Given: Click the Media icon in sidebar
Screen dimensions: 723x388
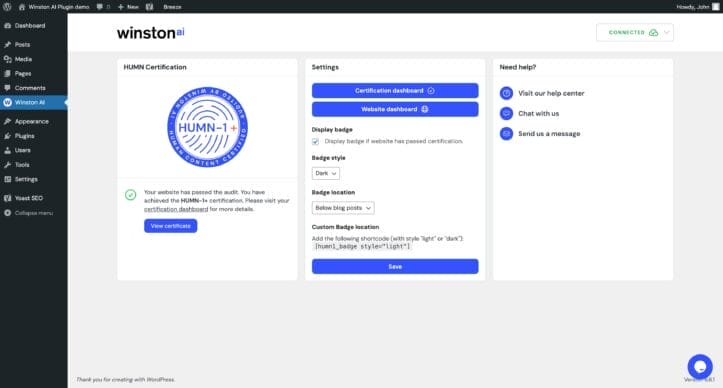Looking at the screenshot, I should point(7,59).
